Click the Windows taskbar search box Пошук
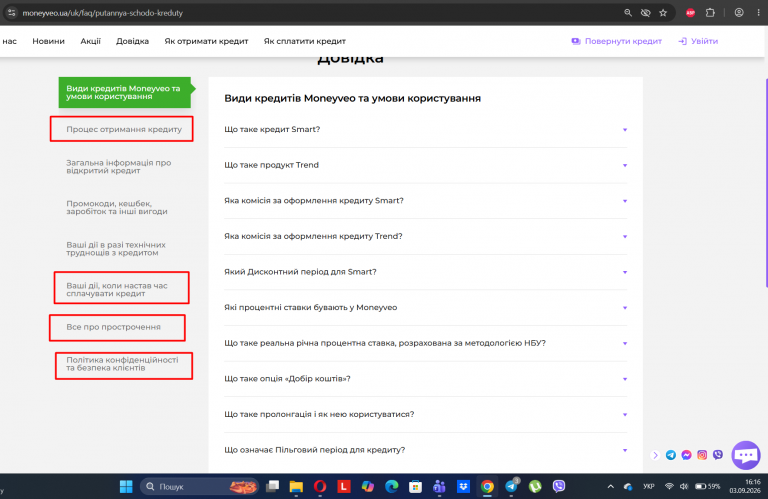768x499 pixels. [x=199, y=486]
